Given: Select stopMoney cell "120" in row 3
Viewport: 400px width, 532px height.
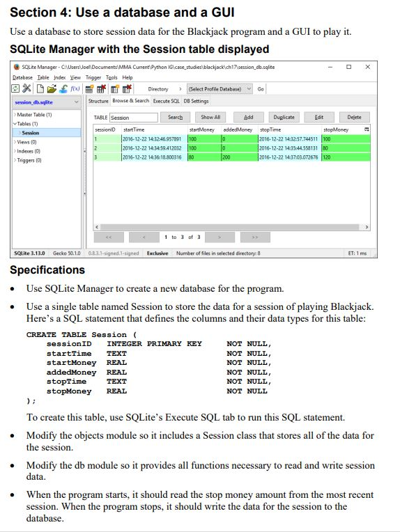Looking at the screenshot, I should point(346,157).
